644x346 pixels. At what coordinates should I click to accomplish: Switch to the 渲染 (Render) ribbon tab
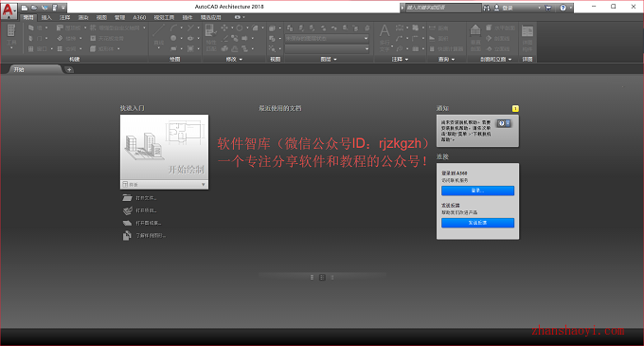83,17
